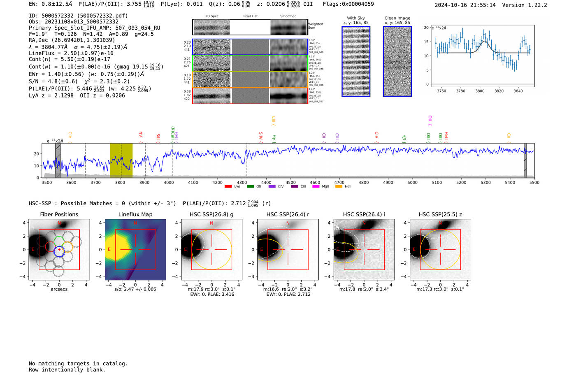Click the Primary Spec_Slot_IFU_AMP: 507_093_054_RU line
The width and height of the screenshot is (576, 392).
(95, 28)
